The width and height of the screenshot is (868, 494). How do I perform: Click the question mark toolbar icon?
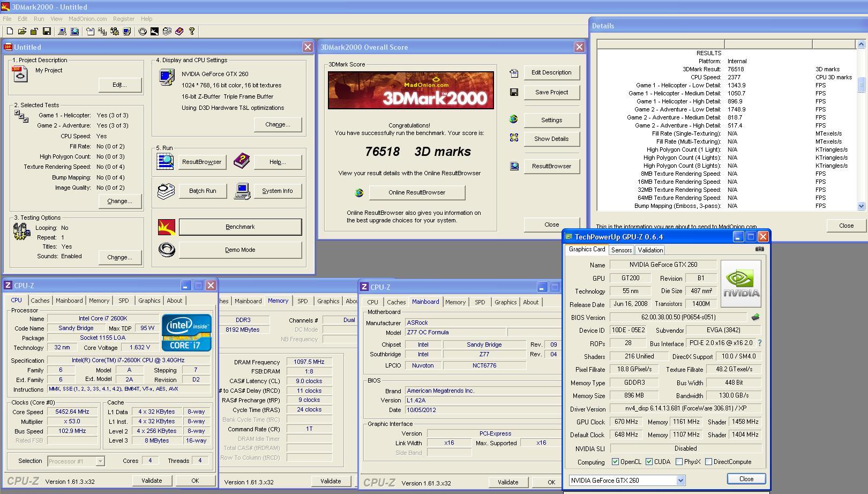point(192,32)
